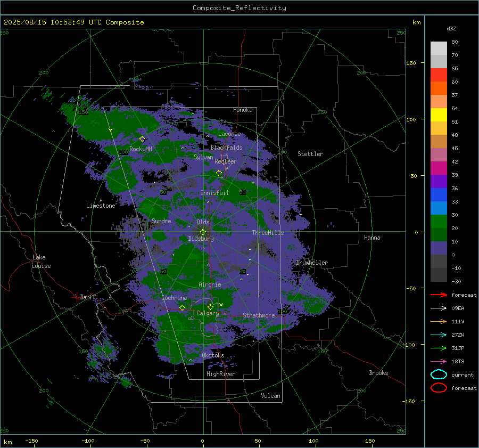This screenshot has width=479, height=448.
Task: Click the Airdrie town label
Action: 210,284
